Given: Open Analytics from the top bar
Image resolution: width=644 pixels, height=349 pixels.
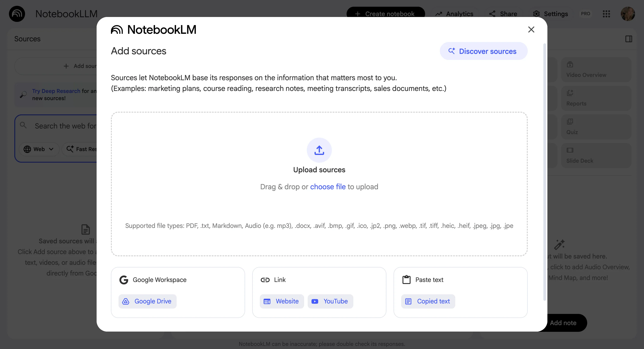Looking at the screenshot, I should pyautogui.click(x=454, y=14).
